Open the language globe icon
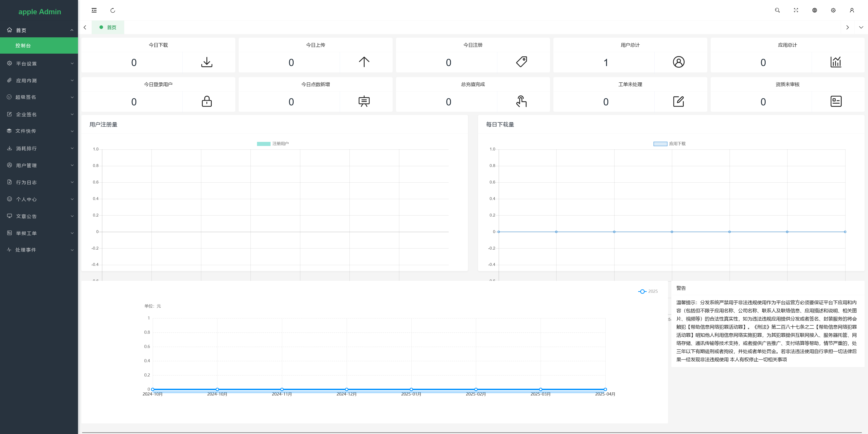Viewport: 868px width, 434px height. 814,10
